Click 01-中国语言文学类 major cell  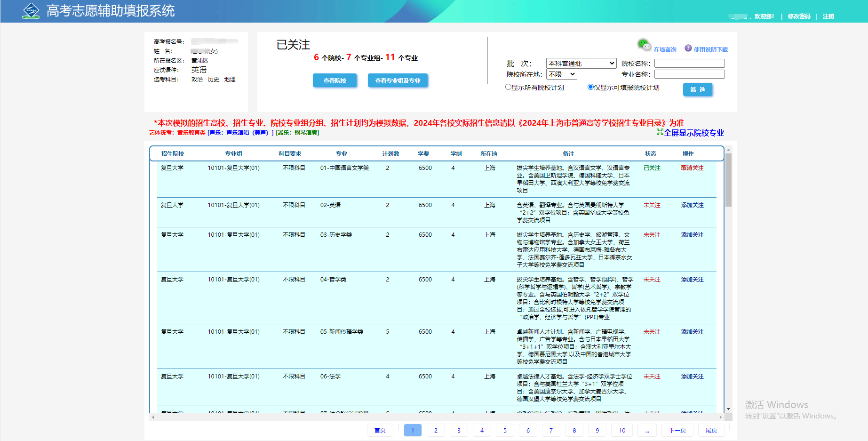344,168
